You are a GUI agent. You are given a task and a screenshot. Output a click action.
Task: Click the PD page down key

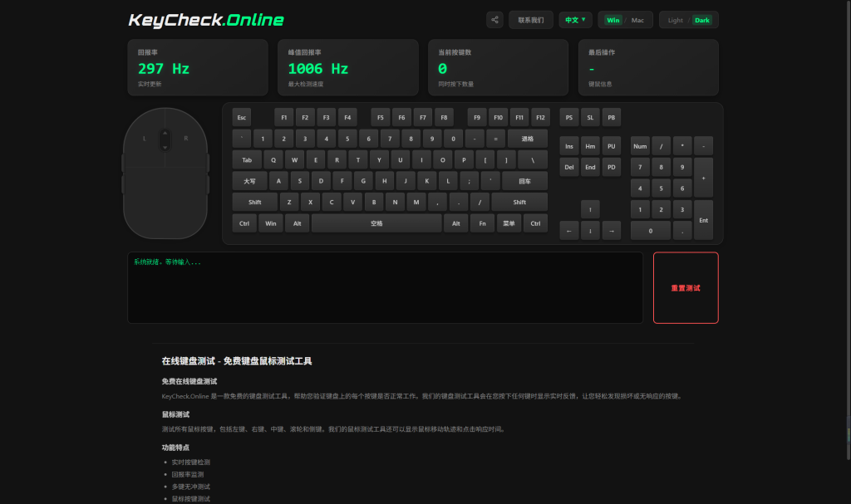click(x=611, y=167)
